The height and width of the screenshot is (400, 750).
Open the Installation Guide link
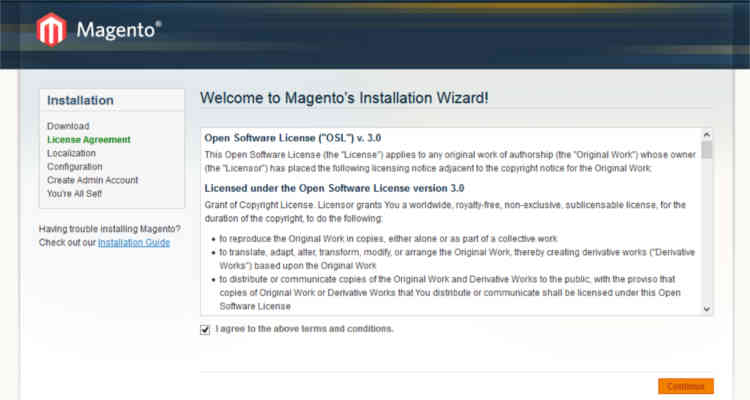(x=134, y=243)
